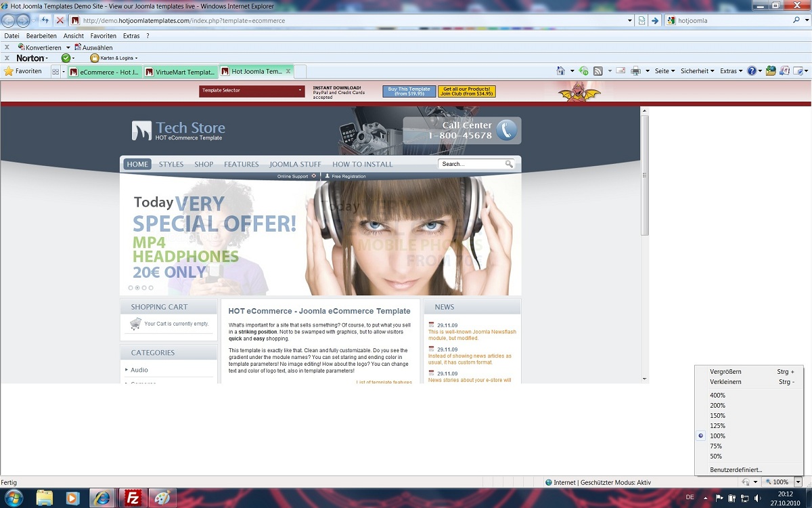812x508 pixels.
Task: Open Favoriten with the star icon
Action: (x=23, y=71)
